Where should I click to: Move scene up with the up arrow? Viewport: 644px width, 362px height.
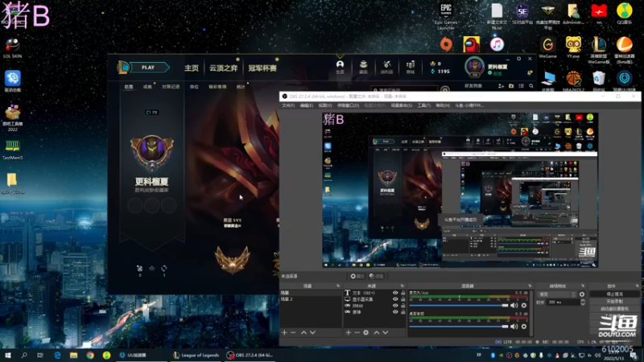click(303, 332)
